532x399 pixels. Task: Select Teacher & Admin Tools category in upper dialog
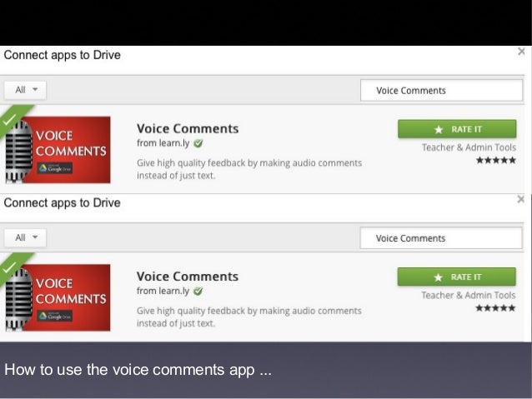(469, 147)
